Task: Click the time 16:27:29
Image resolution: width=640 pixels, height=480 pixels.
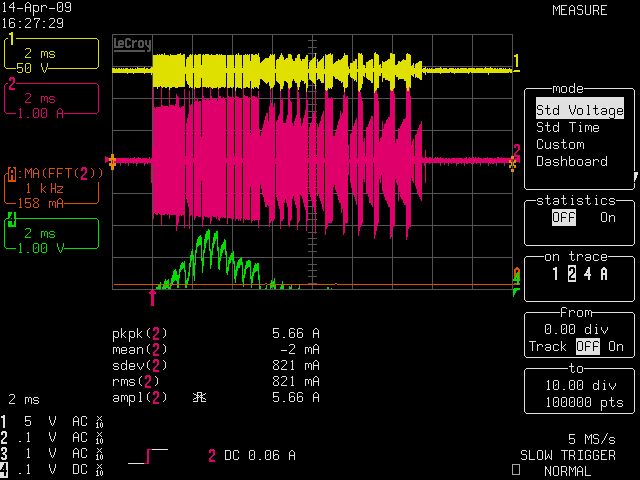Action: 32,23
